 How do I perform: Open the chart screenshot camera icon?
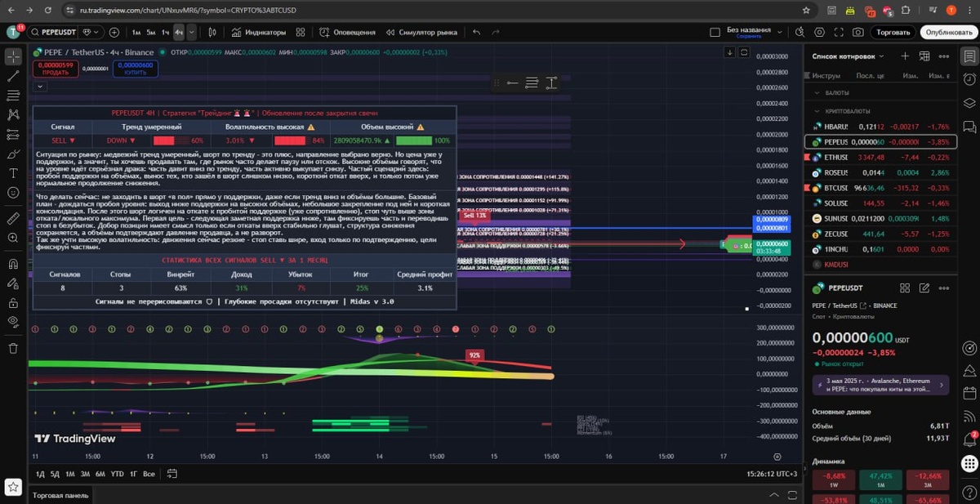857,32
